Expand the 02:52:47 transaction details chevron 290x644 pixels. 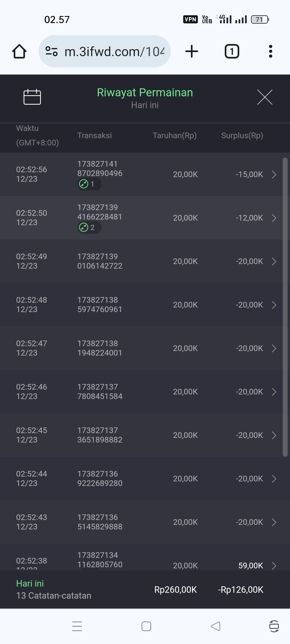pyautogui.click(x=274, y=348)
